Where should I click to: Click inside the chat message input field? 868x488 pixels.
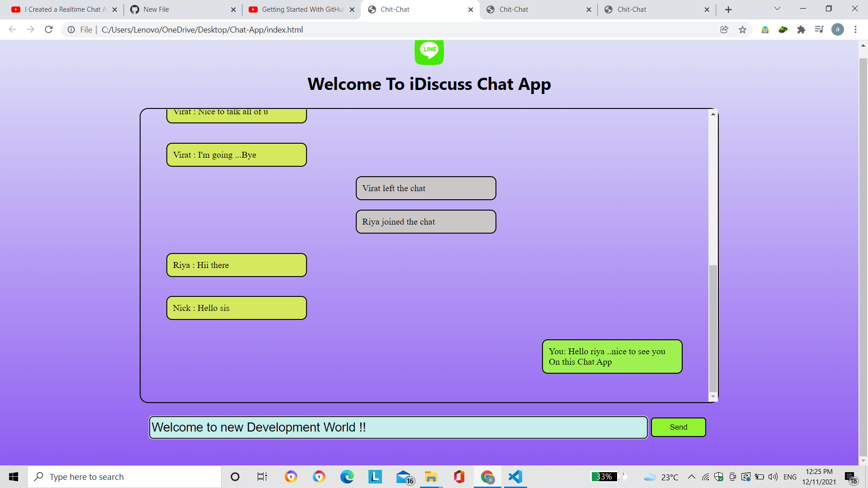[x=398, y=427]
